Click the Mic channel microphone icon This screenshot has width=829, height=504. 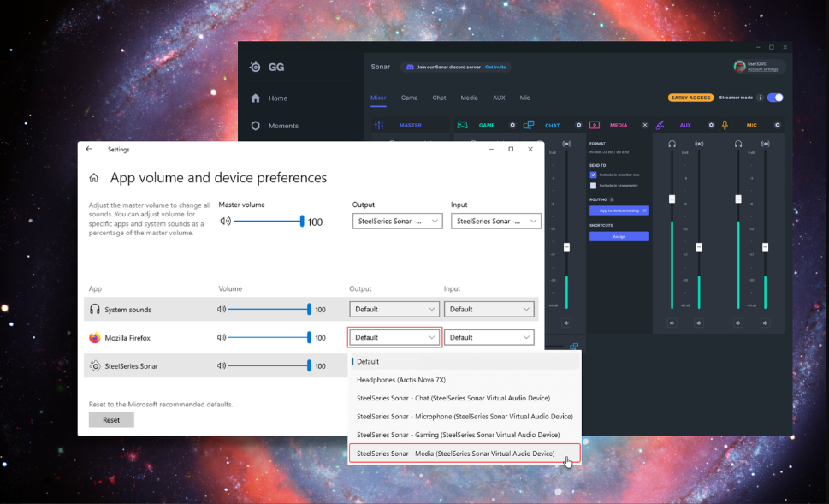pos(725,125)
